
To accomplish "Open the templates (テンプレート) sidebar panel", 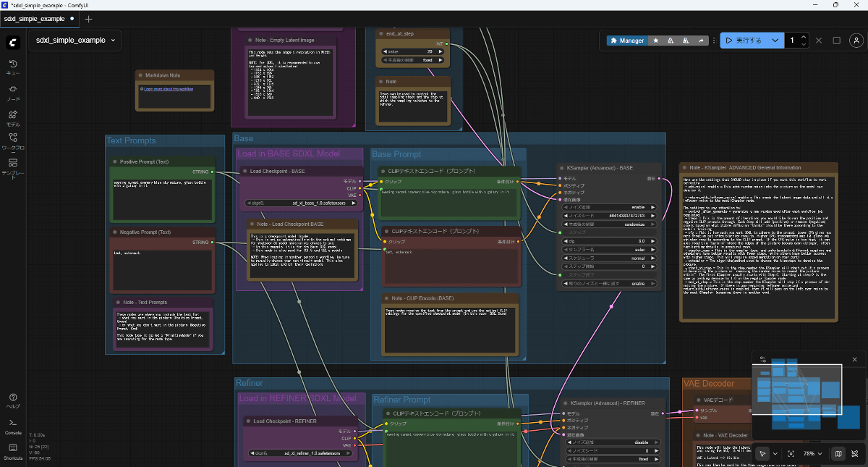I will point(13,167).
